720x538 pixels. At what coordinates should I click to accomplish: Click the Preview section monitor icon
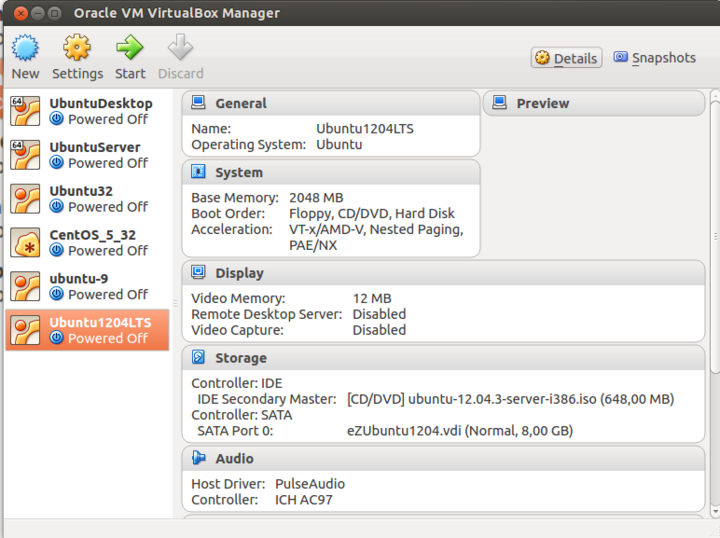[499, 102]
